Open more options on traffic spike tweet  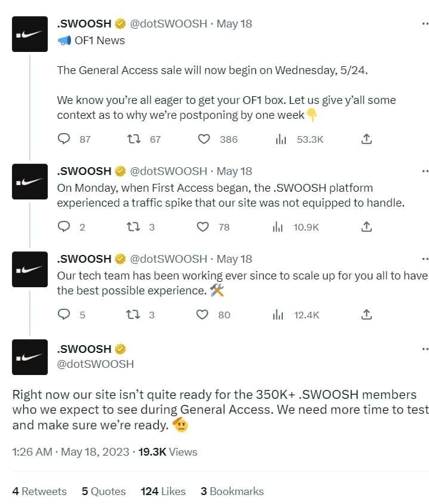pyautogui.click(x=425, y=171)
